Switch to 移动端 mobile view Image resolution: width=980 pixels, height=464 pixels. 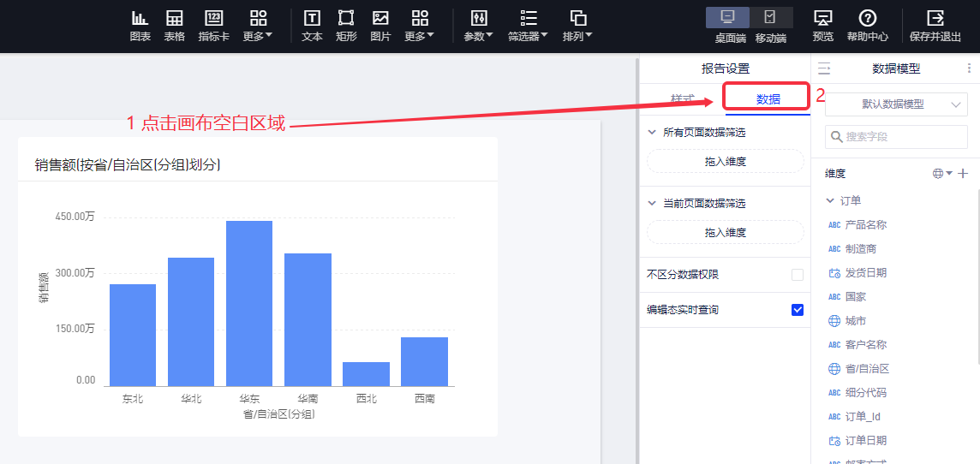point(771,26)
